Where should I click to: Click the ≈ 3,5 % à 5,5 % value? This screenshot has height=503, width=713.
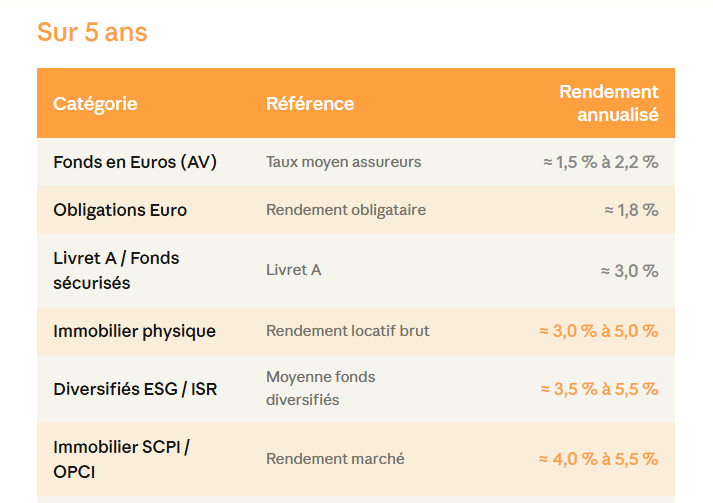(x=599, y=389)
